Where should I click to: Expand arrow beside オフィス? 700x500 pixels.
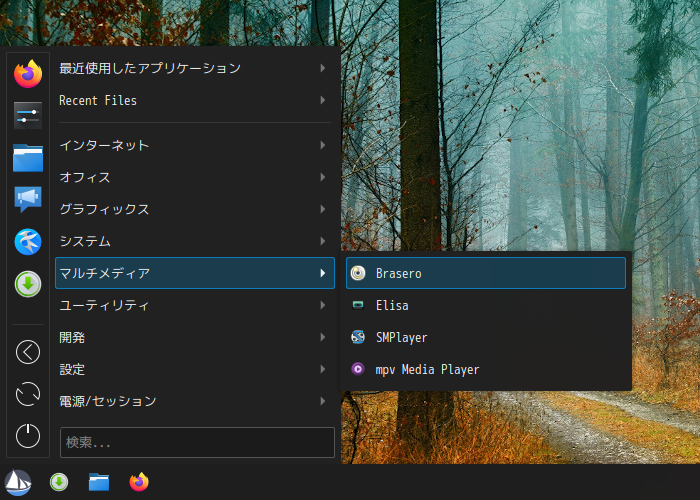(322, 177)
